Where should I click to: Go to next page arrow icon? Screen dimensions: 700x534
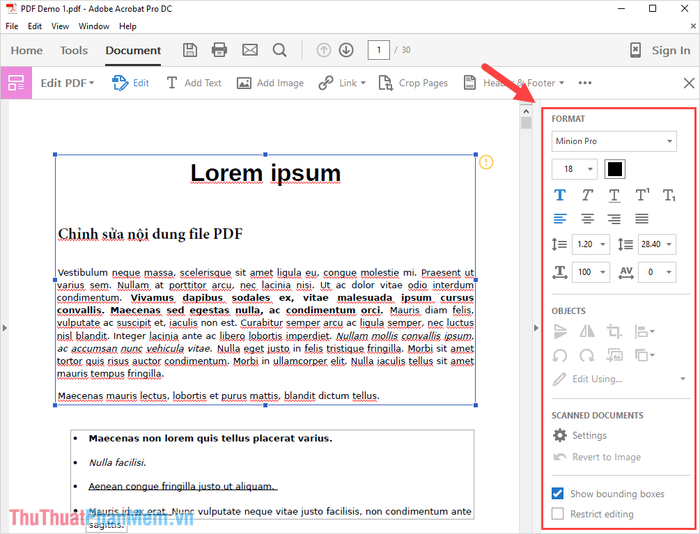tap(346, 50)
